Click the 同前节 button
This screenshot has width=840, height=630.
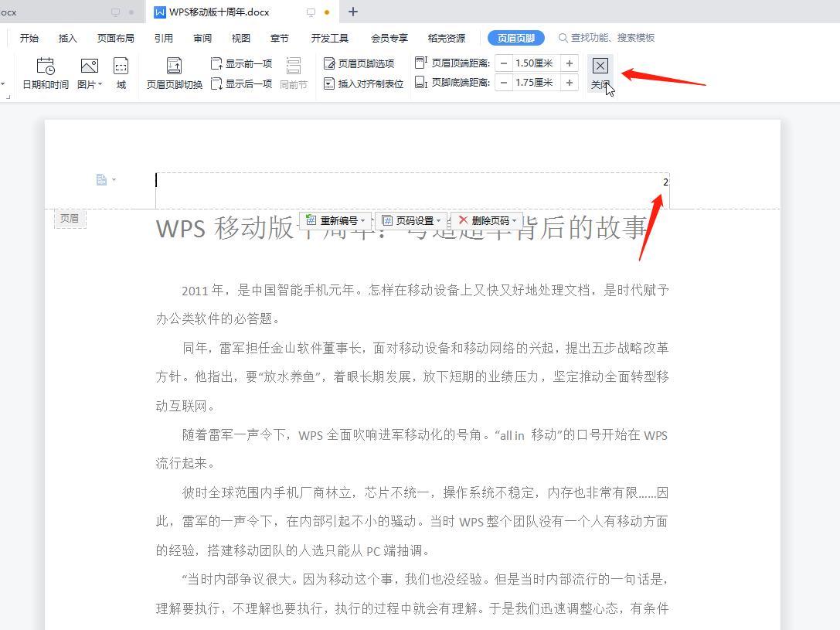point(294,73)
